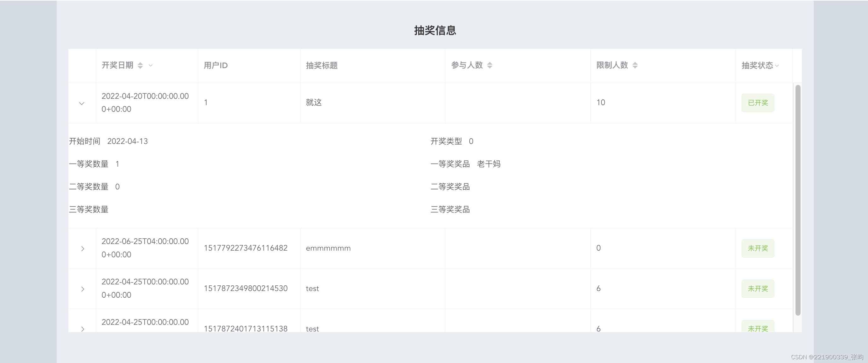Sort 限制人数 column ascending
The image size is (868, 363).
point(635,63)
